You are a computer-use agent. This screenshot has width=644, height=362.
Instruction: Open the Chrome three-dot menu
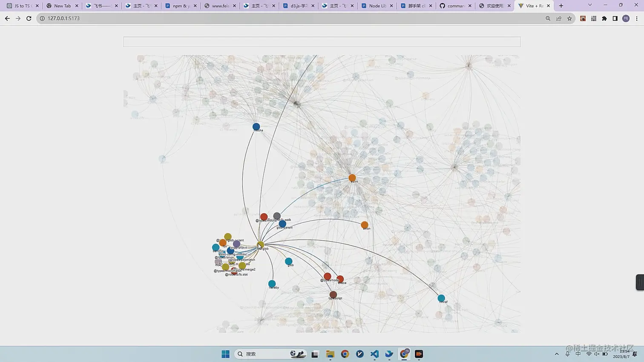tap(637, 18)
